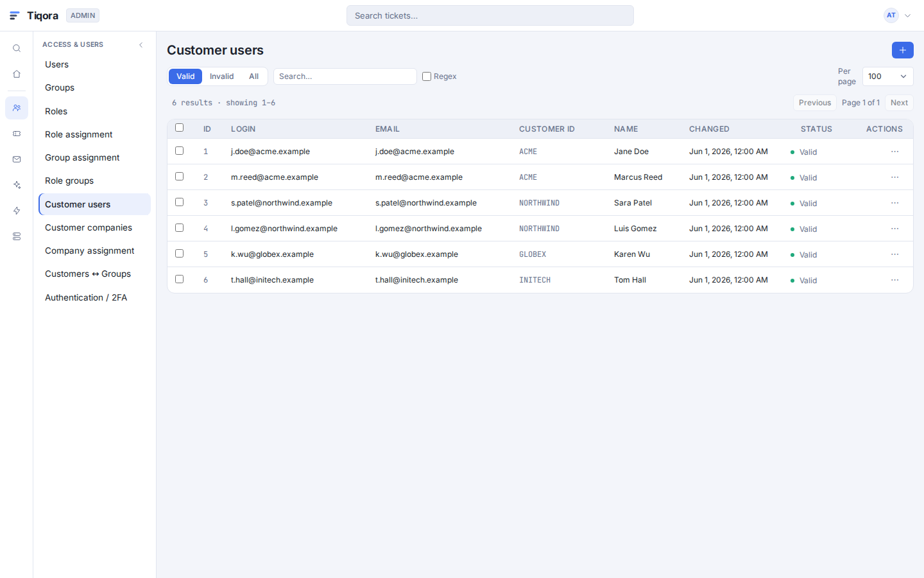
Task: Open Role groups in the sidebar
Action: pos(94,181)
